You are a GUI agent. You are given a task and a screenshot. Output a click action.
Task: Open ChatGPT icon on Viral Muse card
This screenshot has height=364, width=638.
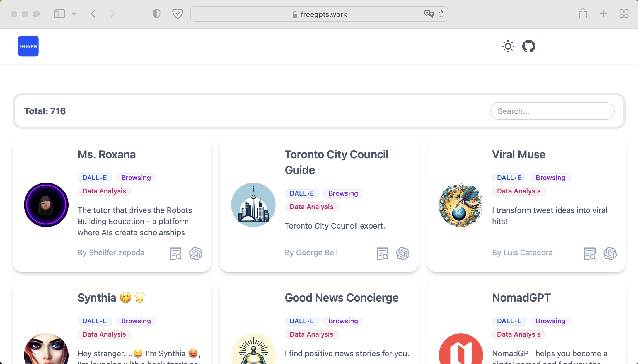tap(610, 254)
